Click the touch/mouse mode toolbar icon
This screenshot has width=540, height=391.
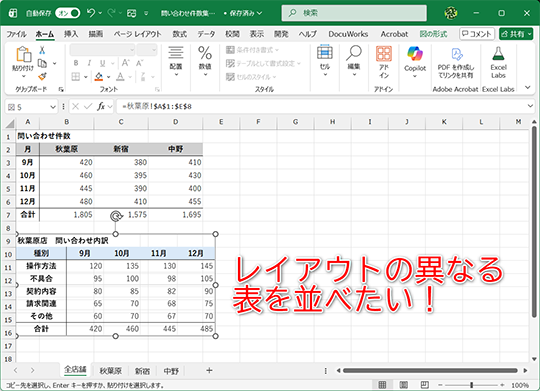coord(132,13)
